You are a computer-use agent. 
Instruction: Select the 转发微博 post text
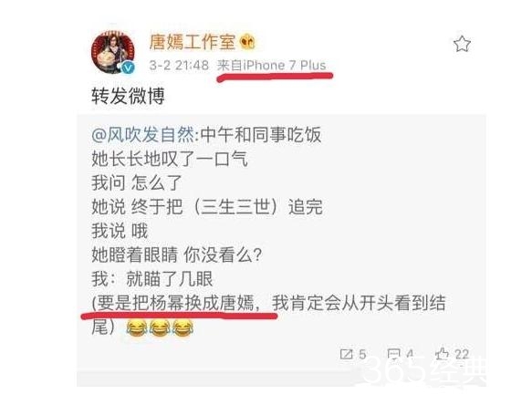click(x=129, y=96)
